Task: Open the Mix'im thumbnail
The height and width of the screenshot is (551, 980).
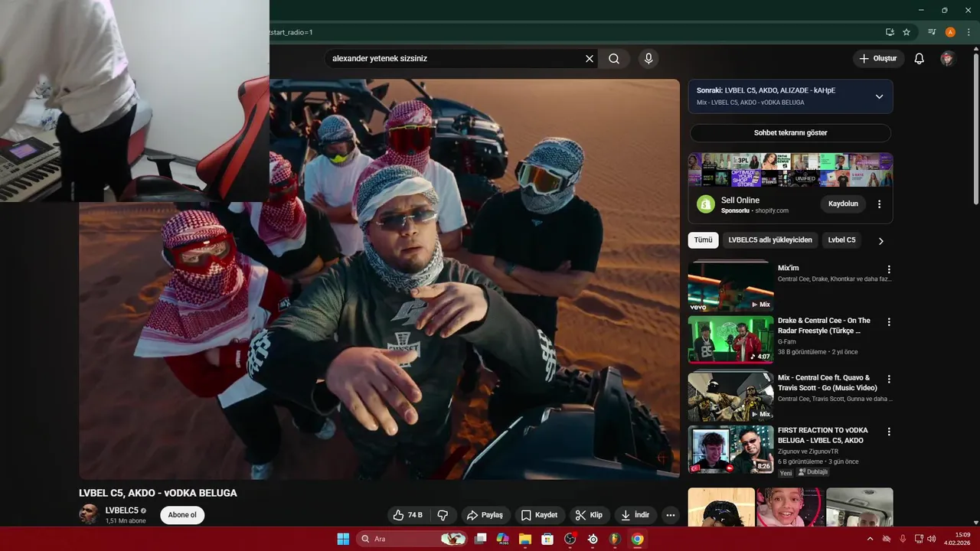Action: pyautogui.click(x=730, y=286)
